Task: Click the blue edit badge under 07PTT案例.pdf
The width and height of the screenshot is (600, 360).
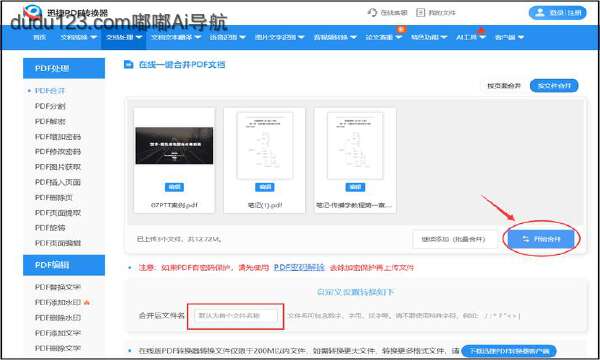Action: [x=174, y=187]
